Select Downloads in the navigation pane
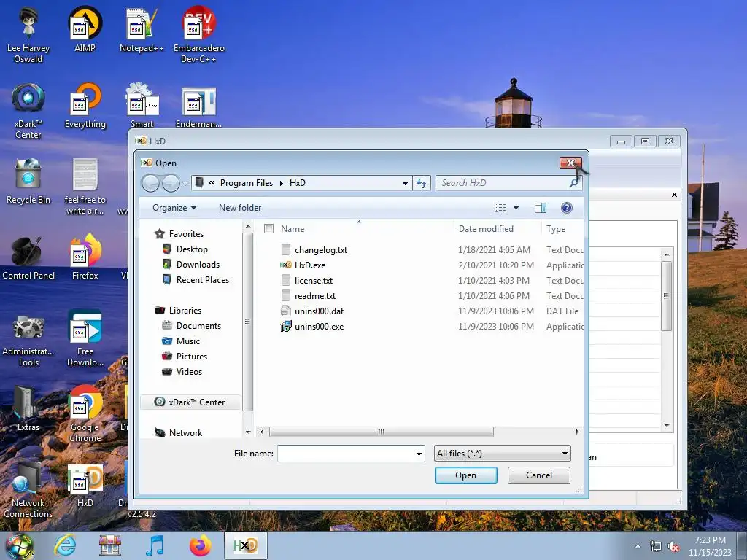The width and height of the screenshot is (747, 560). 198,264
